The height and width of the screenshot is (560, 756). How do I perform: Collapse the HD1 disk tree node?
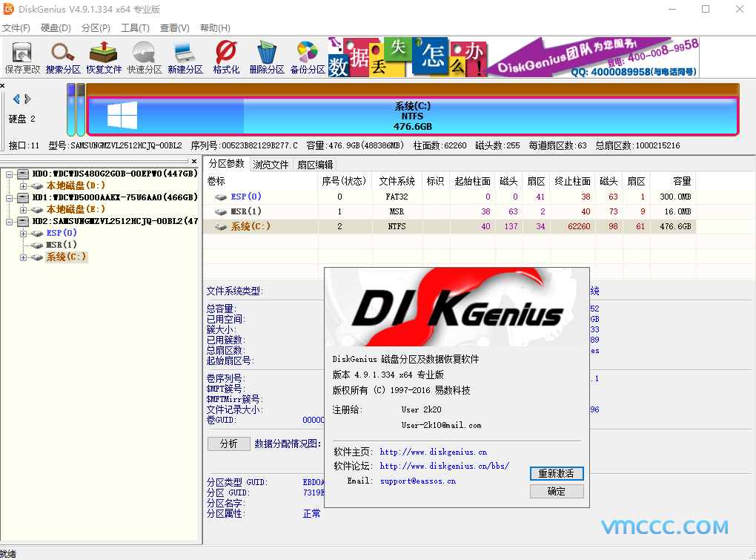9,198
